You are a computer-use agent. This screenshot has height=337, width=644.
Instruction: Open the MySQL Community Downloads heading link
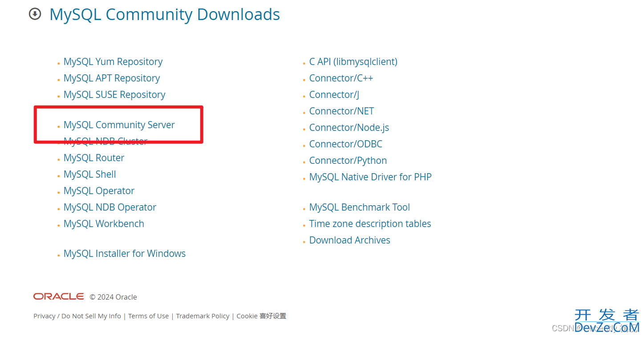[x=165, y=14]
